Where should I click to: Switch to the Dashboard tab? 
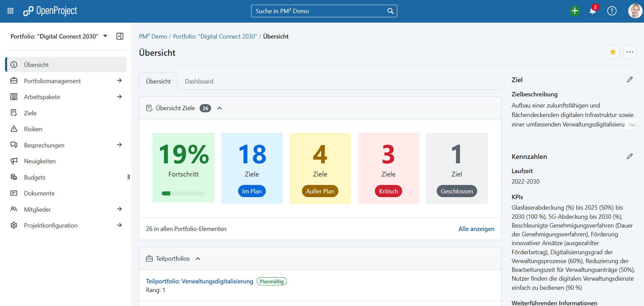(x=199, y=81)
